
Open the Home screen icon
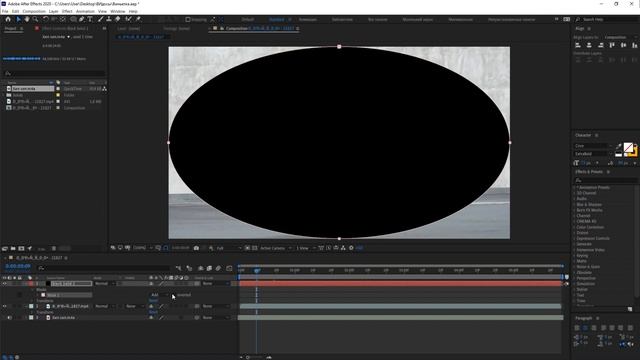click(8, 19)
